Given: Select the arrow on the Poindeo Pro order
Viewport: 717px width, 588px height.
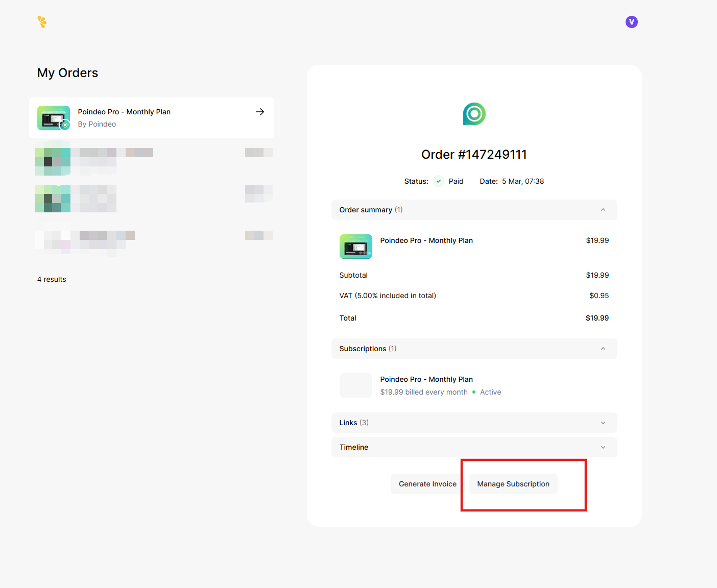Looking at the screenshot, I should [x=260, y=111].
